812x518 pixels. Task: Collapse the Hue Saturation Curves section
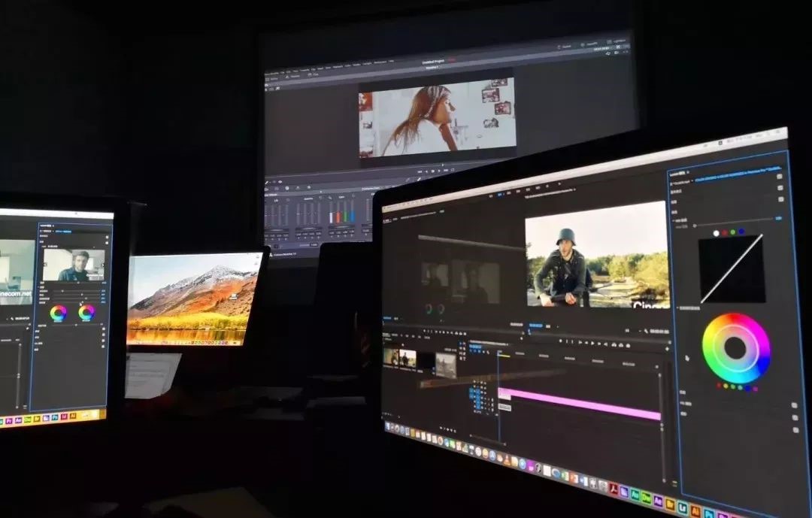pyautogui.click(x=680, y=308)
